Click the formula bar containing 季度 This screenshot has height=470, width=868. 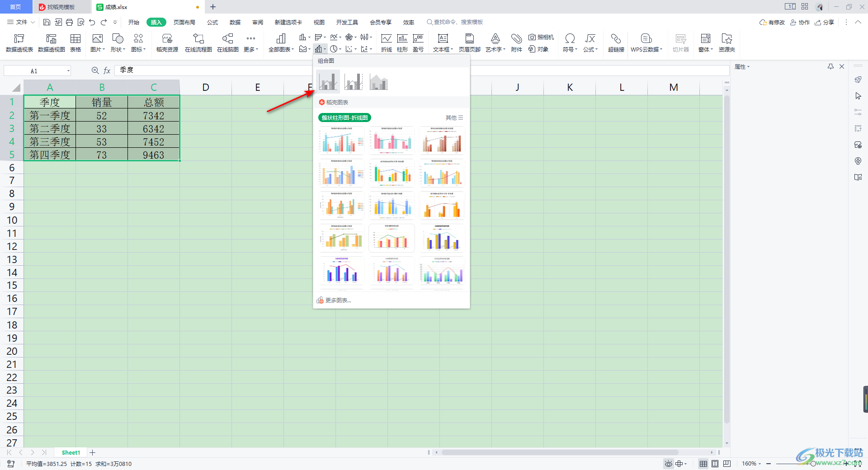[x=421, y=70]
